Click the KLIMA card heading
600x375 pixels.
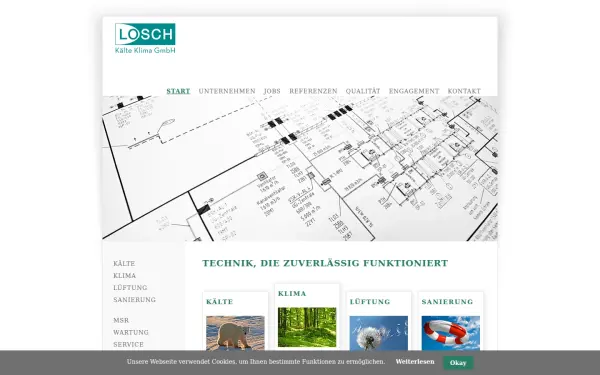click(x=292, y=294)
